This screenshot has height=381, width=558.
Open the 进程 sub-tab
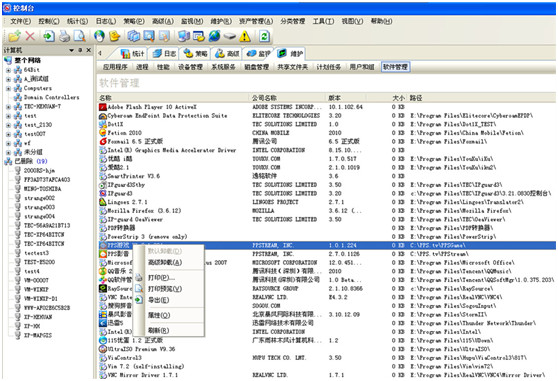(142, 67)
